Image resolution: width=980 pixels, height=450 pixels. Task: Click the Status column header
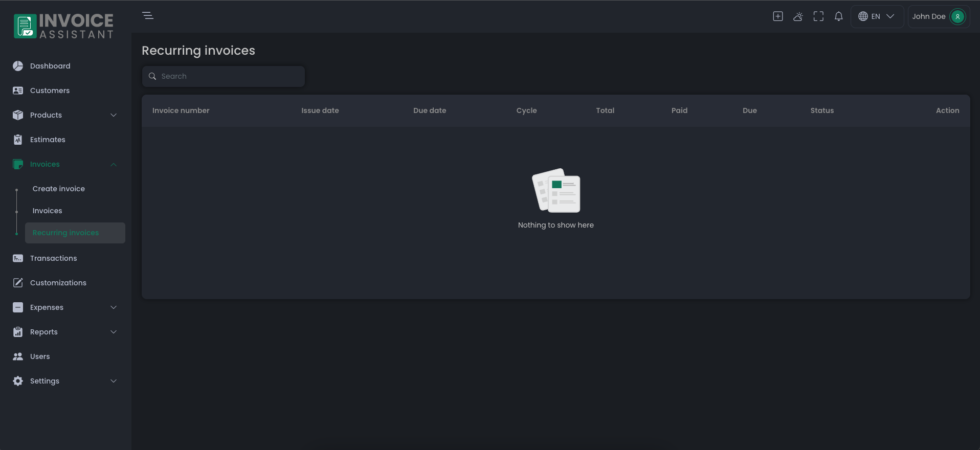point(822,110)
